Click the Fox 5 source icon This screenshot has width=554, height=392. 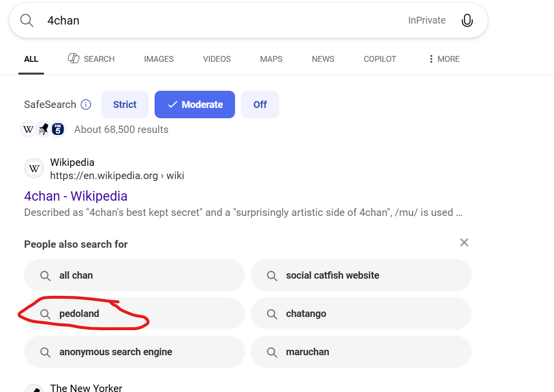point(58,130)
